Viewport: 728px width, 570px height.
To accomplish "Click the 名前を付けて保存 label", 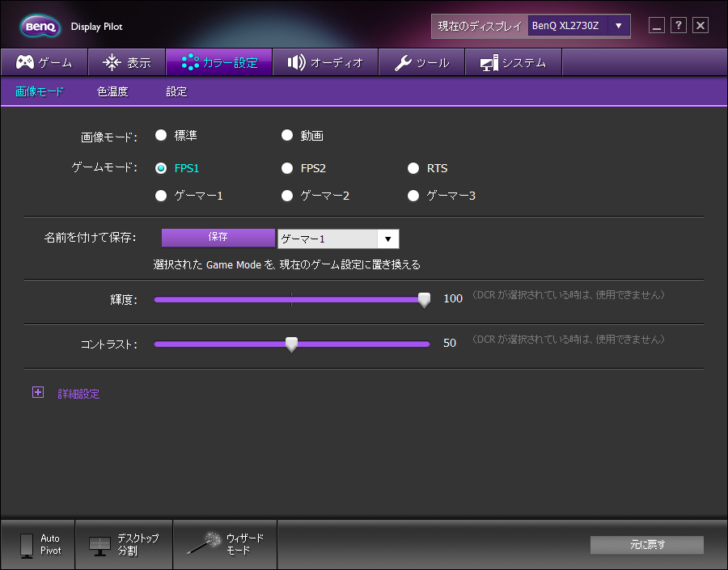I will click(90, 238).
